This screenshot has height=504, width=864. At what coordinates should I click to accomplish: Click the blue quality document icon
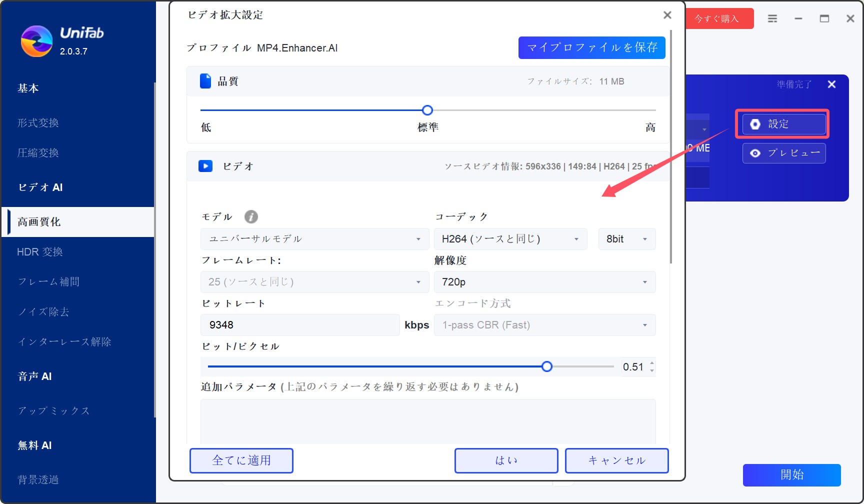coord(205,81)
